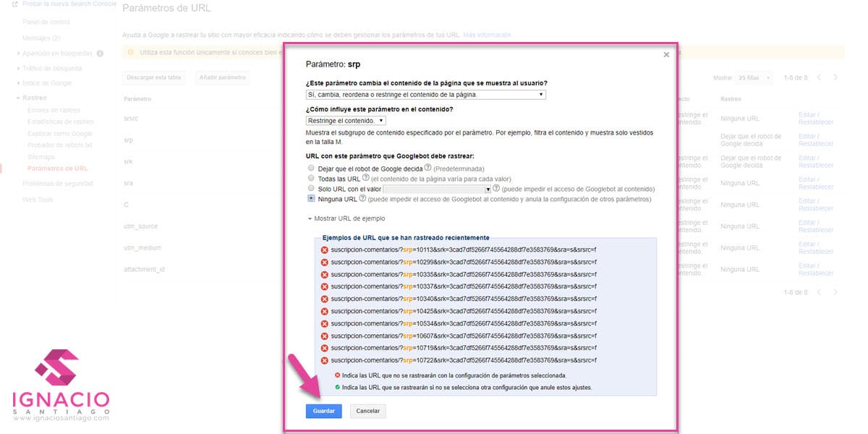Click green check legend icon for crawled URLs
Image resolution: width=868 pixels, height=434 pixels.
(337, 387)
